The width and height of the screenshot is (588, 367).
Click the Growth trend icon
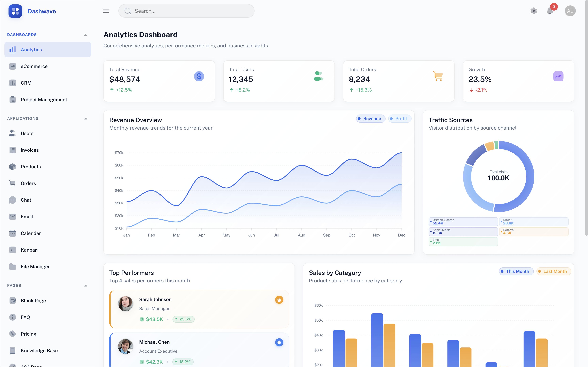(x=558, y=76)
